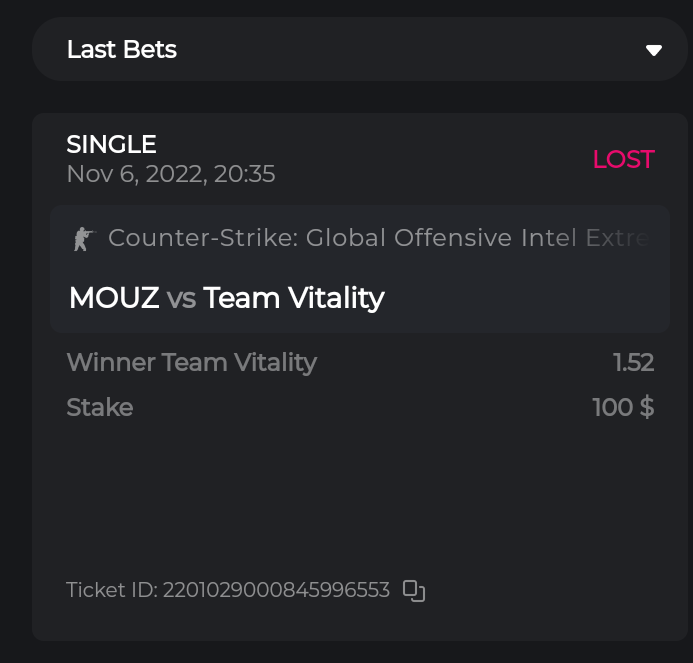Click the Stake label

pos(99,407)
